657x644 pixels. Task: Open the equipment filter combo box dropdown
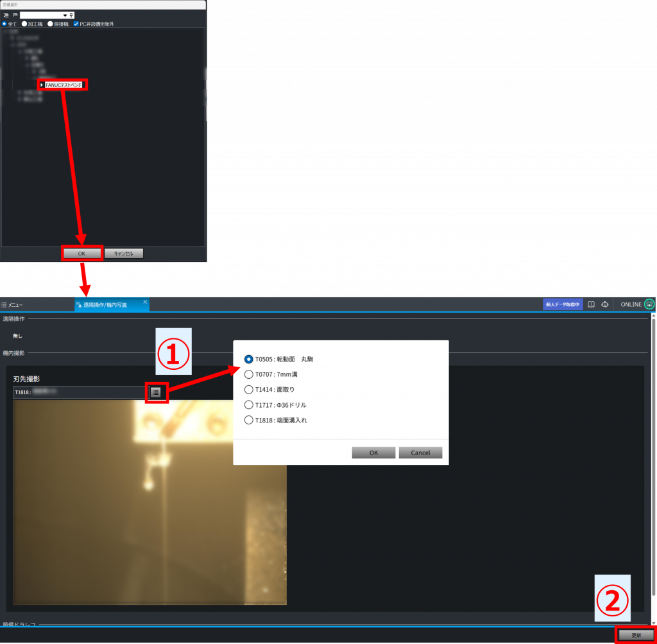(65, 15)
